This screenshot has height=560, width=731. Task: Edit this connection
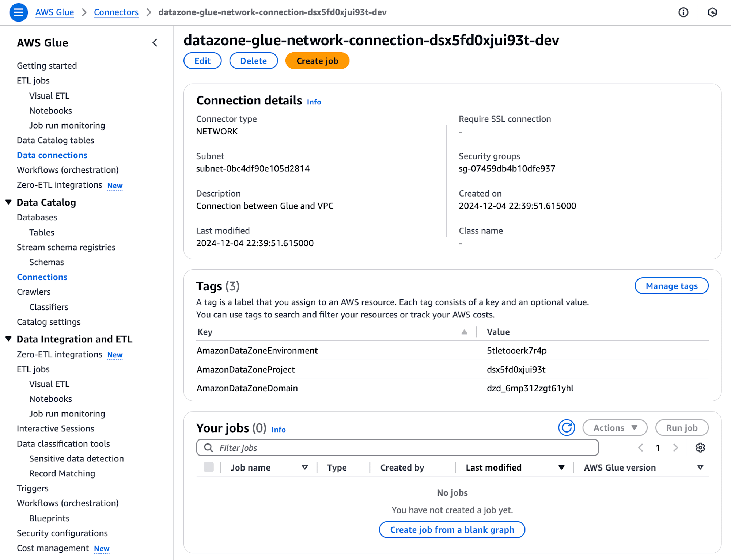coord(202,61)
